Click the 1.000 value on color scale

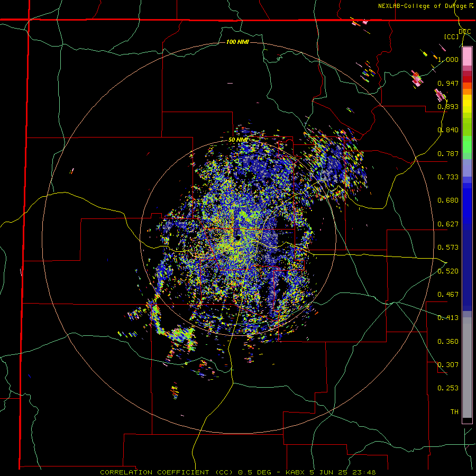pyautogui.click(x=448, y=59)
